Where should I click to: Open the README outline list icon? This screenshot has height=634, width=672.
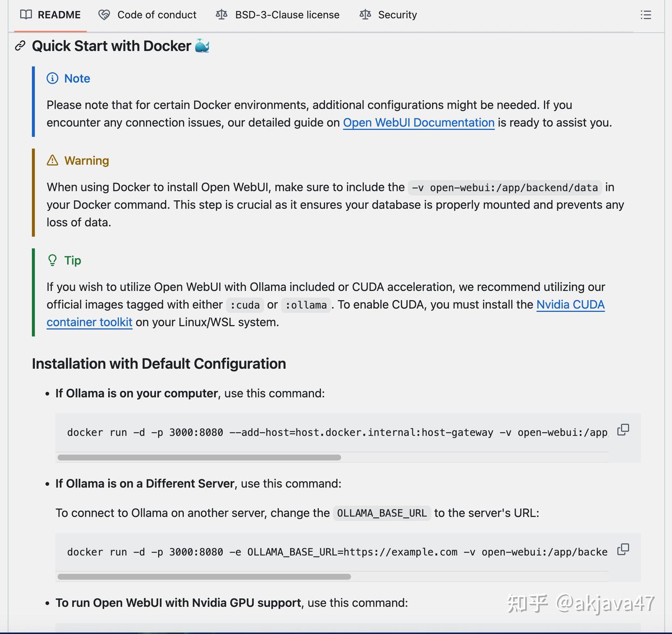[x=646, y=15]
